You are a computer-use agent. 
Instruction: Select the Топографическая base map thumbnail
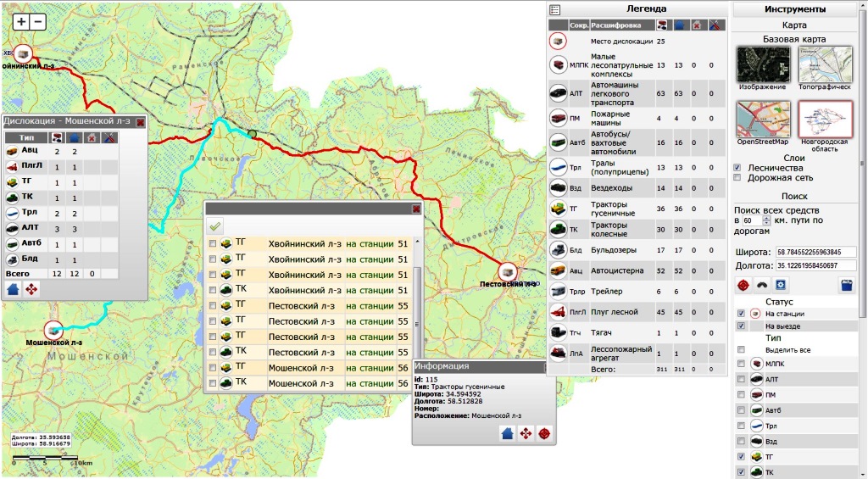[825, 64]
